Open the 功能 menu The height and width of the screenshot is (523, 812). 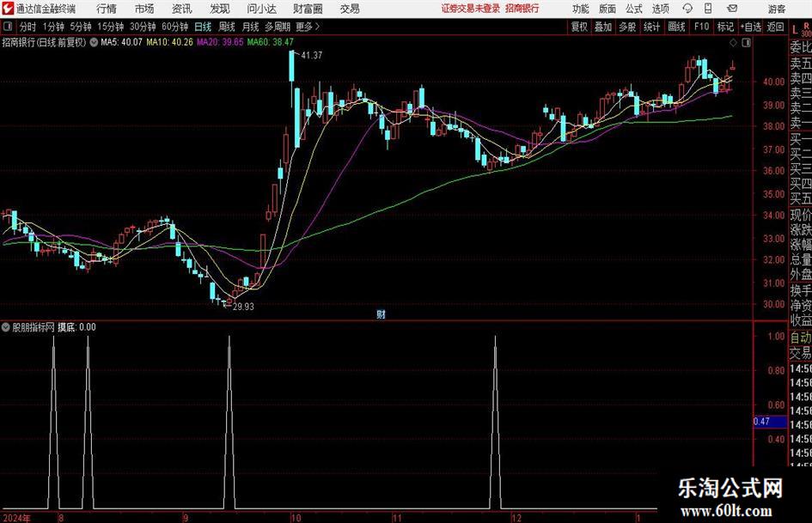[581, 9]
